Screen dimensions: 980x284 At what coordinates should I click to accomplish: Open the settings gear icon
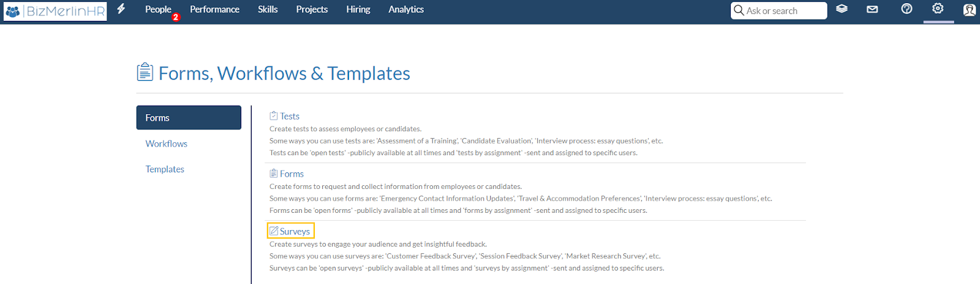point(938,9)
